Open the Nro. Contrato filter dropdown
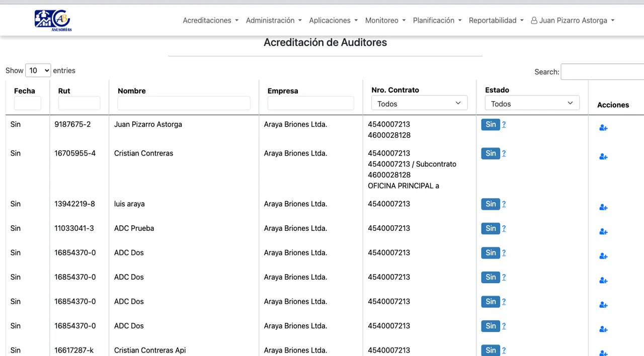Image resolution: width=644 pixels, height=356 pixels. click(x=419, y=103)
